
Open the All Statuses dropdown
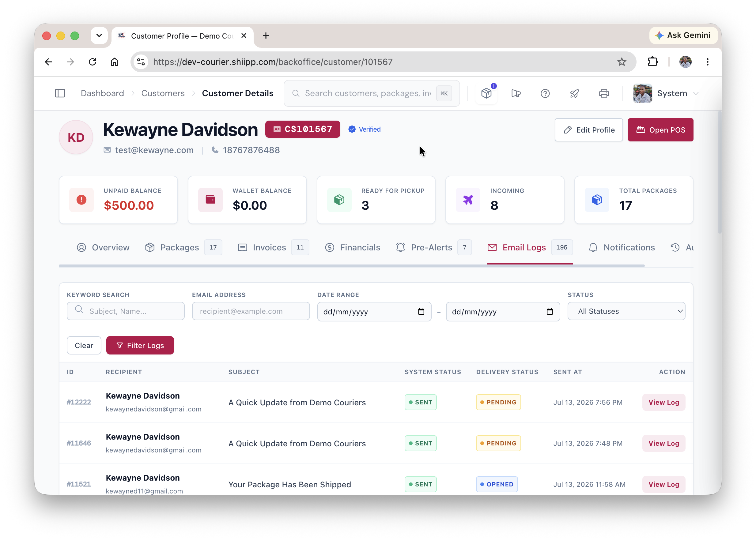pyautogui.click(x=626, y=311)
